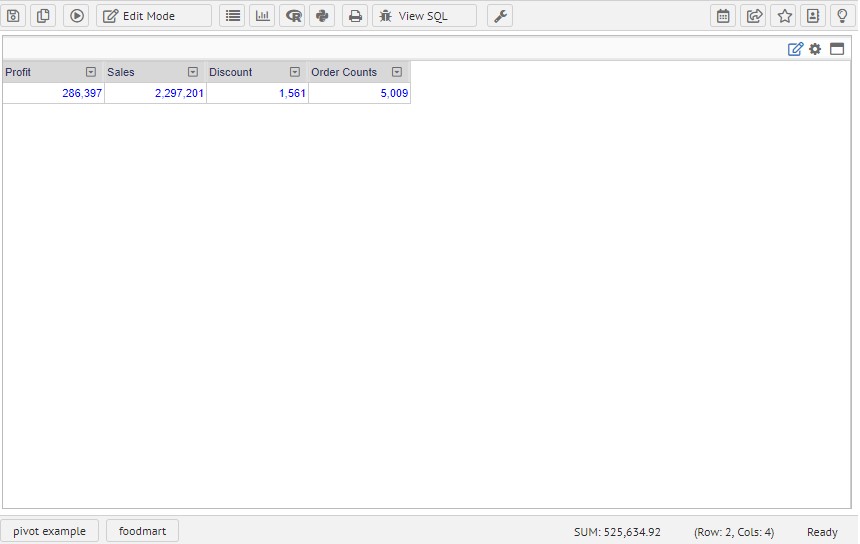Click the 1,561 discount value
Screen dimensions: 860x544
(292, 93)
